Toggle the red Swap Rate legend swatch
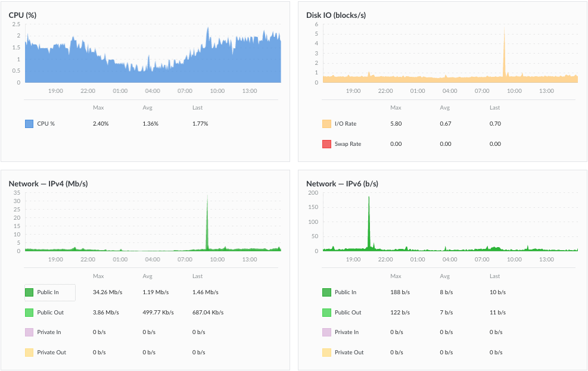Viewport: 588px width, 371px height. point(326,144)
